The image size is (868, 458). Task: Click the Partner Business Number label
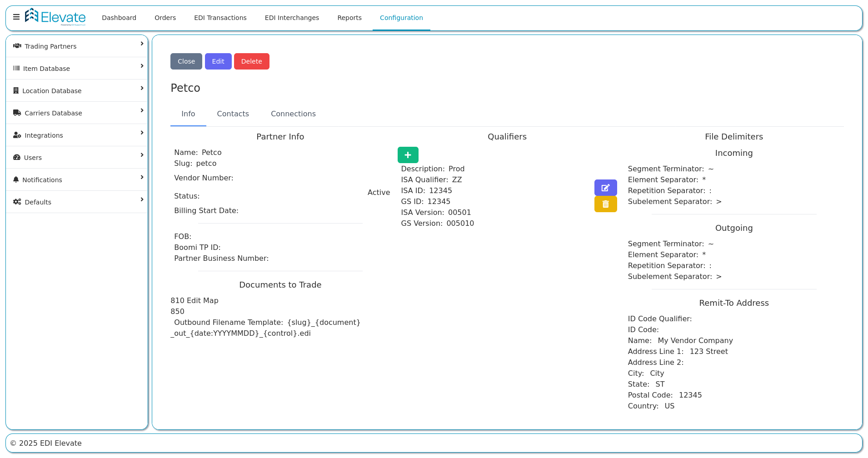click(221, 258)
